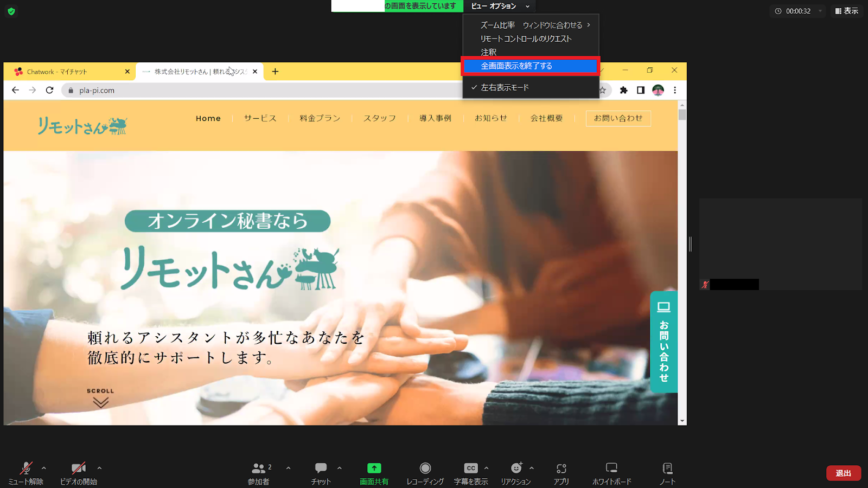Click the green screen share button
Image resolution: width=868 pixels, height=488 pixels.
[374, 473]
